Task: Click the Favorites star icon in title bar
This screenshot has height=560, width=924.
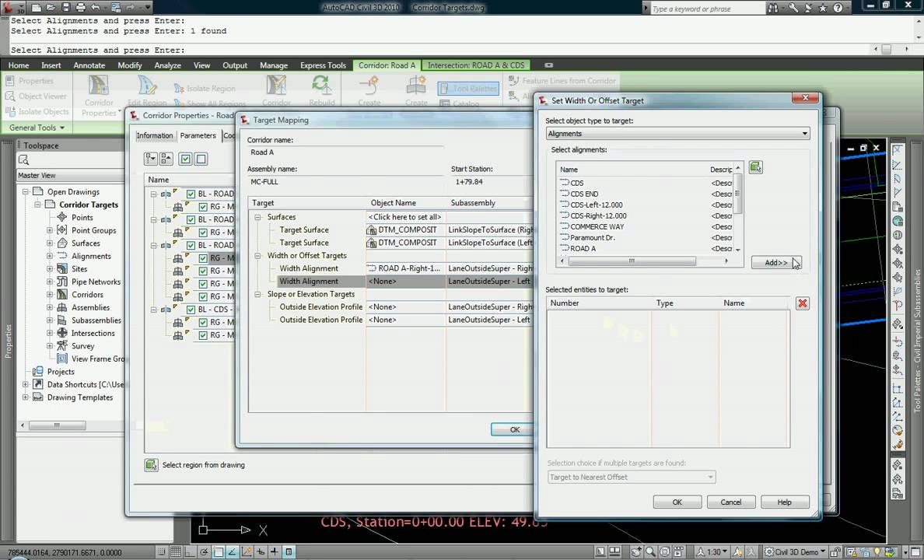Action: [823, 8]
